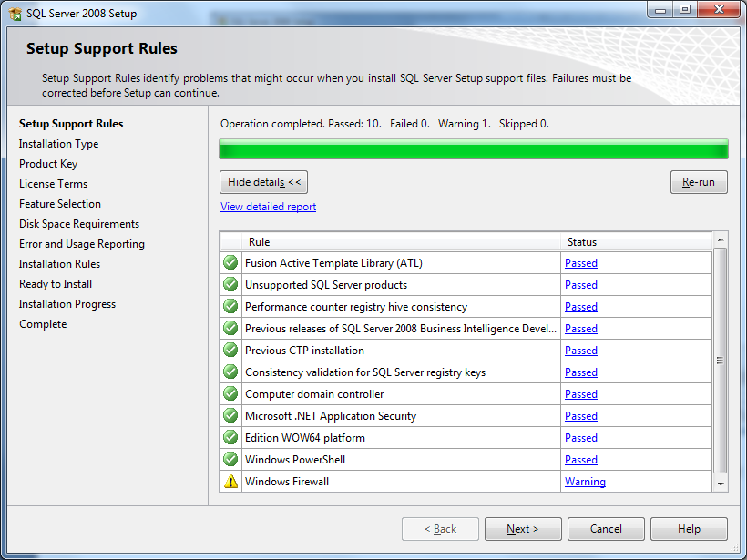This screenshot has height=560, width=747.
Task: Click the SQL Server Setup title bar icon
Action: 15,14
